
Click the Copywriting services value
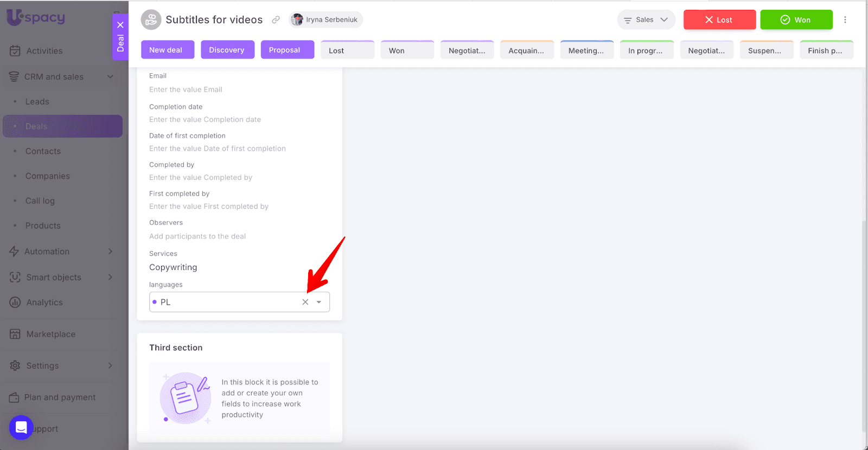[173, 267]
